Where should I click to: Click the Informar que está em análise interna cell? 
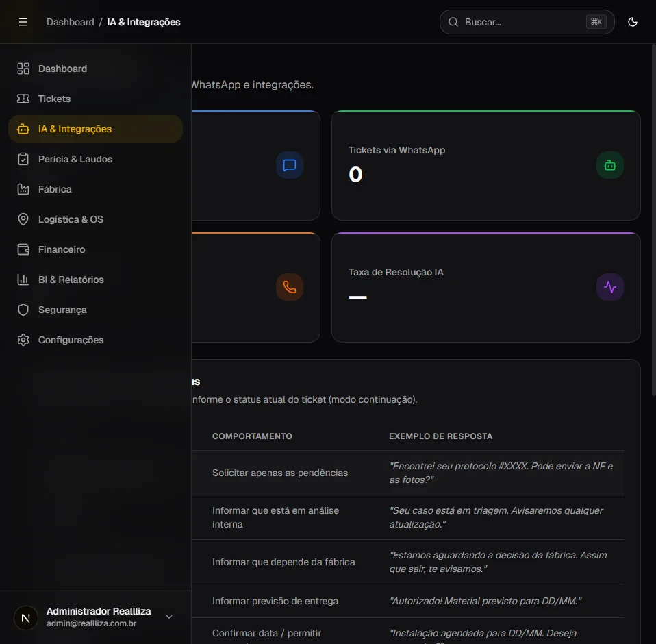tap(276, 517)
